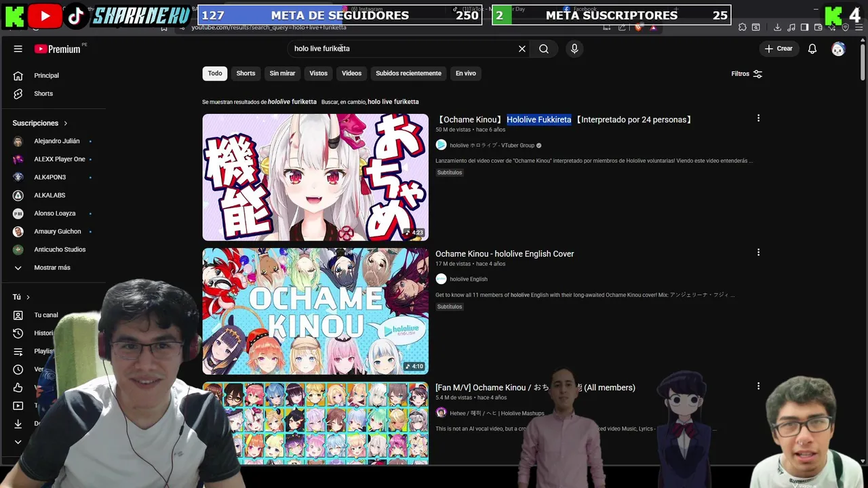Image resolution: width=868 pixels, height=488 pixels.
Task: Expand more items under the Tú section
Action: 18,442
